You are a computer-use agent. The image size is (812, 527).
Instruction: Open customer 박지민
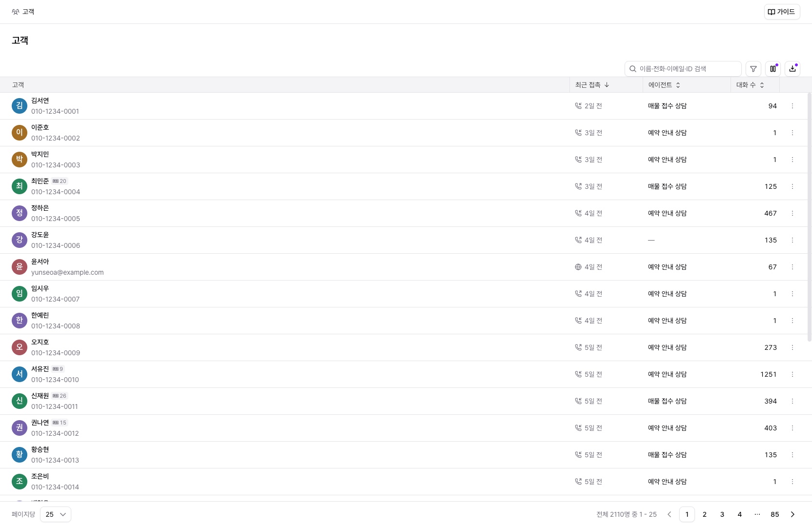pyautogui.click(x=40, y=154)
